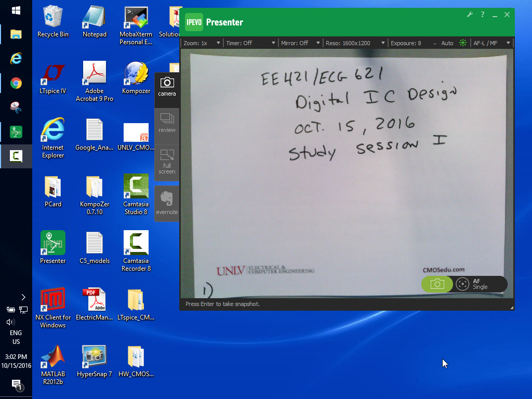Click the camera preview image
532x399 pixels.
(347, 174)
